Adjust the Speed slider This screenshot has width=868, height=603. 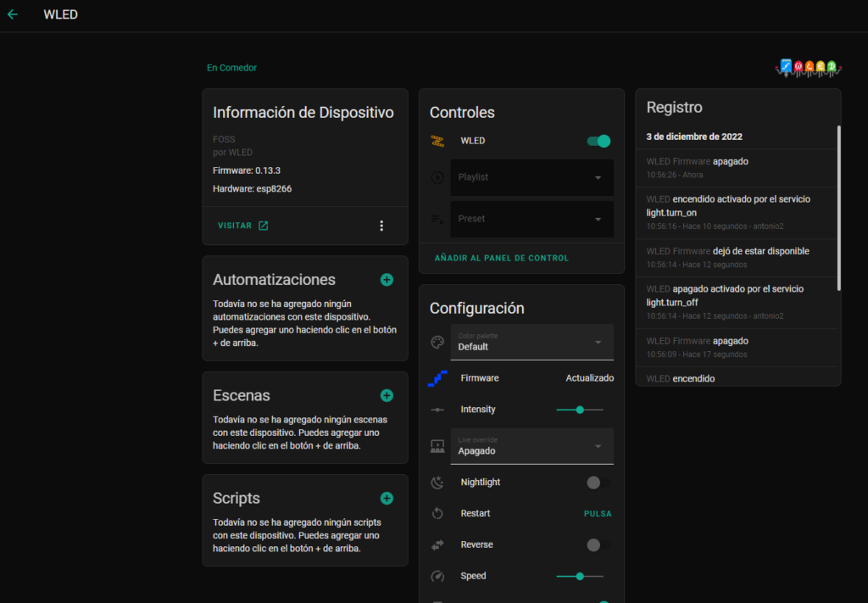pos(580,577)
